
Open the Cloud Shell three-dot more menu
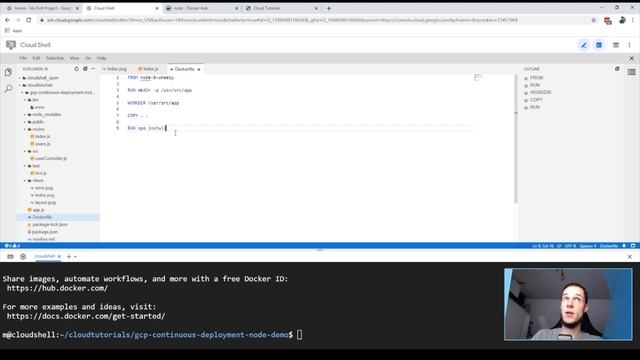[x=629, y=45]
